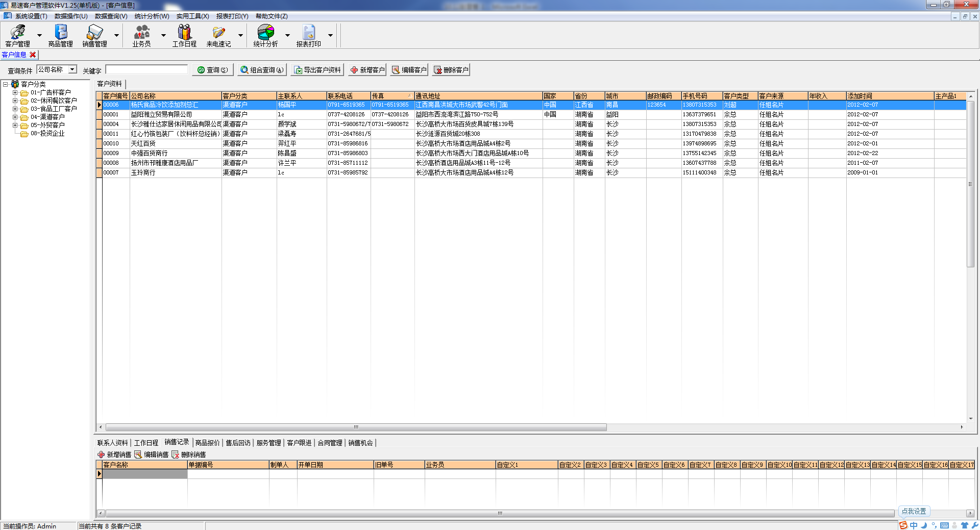Expand the 05-外贸客户 tree node
The image size is (980, 530).
click(15, 125)
